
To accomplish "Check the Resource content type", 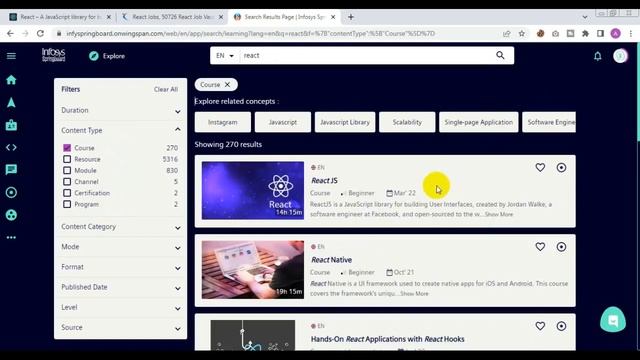I will pyautogui.click(x=67, y=159).
